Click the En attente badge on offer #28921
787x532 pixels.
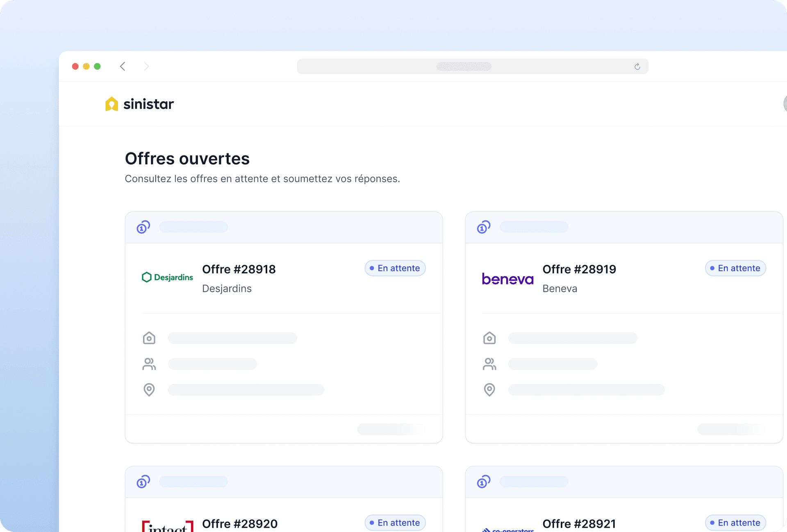(735, 523)
